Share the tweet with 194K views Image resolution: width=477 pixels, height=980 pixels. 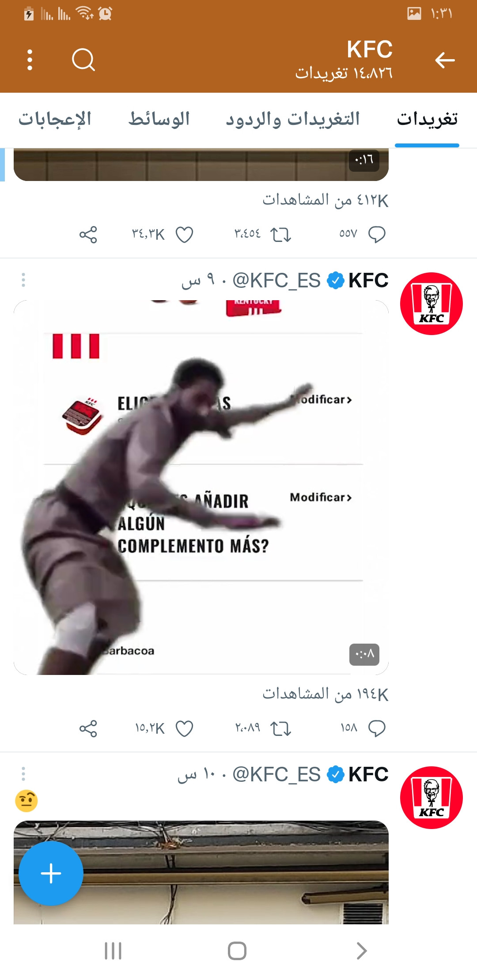point(88,728)
